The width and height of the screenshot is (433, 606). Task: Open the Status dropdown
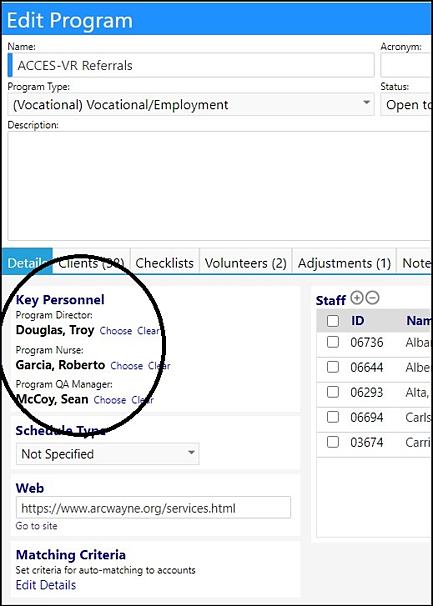click(x=406, y=104)
